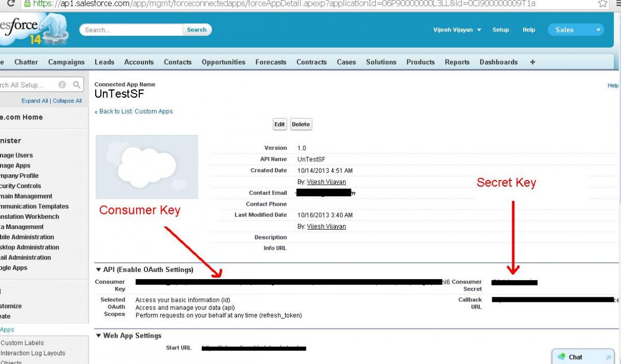Image resolution: width=621 pixels, height=364 pixels.
Task: Open the Chatter tab
Action: [x=26, y=62]
